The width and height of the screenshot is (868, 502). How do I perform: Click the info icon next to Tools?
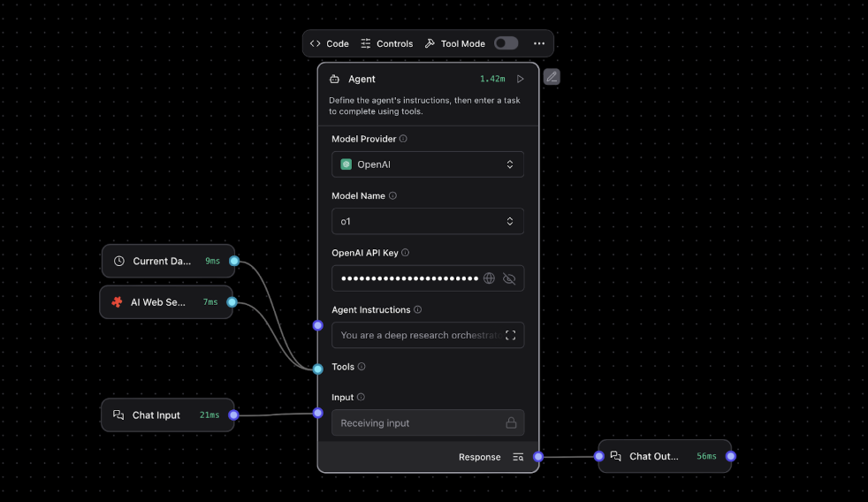[362, 367]
